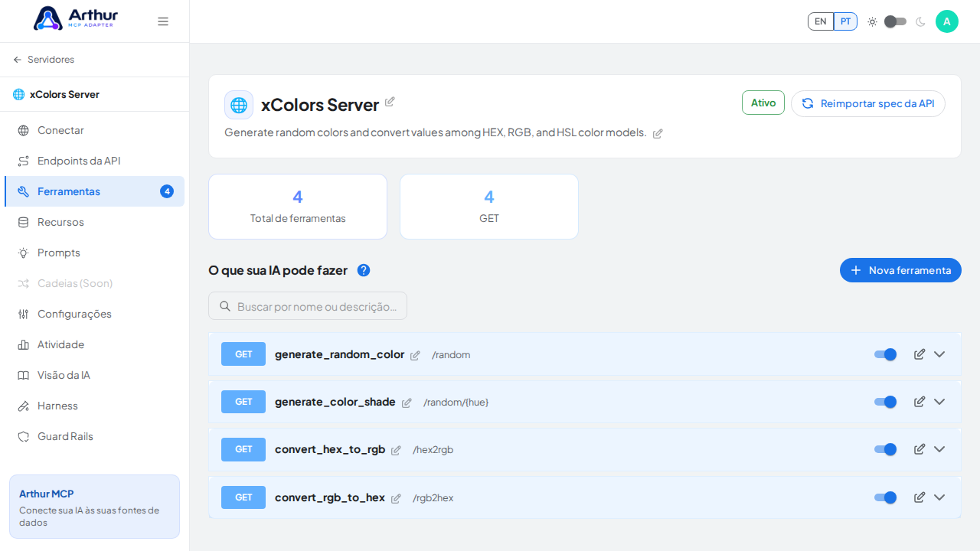This screenshot has width=980, height=551.
Task: Edit the xColors Server name with the pencil icon
Action: click(x=390, y=102)
